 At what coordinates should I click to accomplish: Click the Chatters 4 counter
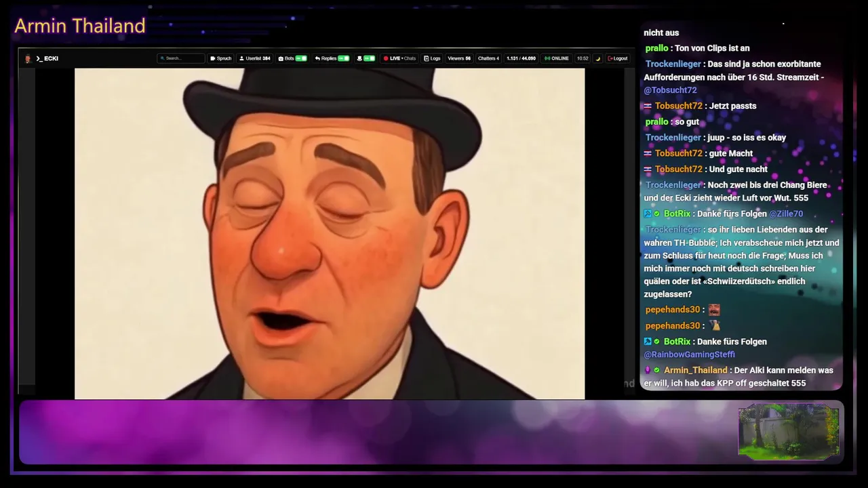pyautogui.click(x=488, y=58)
